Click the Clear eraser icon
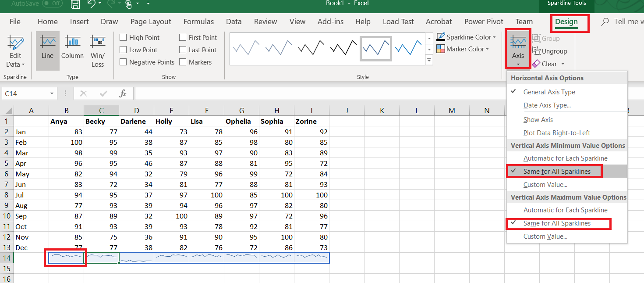This screenshot has height=283, width=644. click(x=536, y=64)
